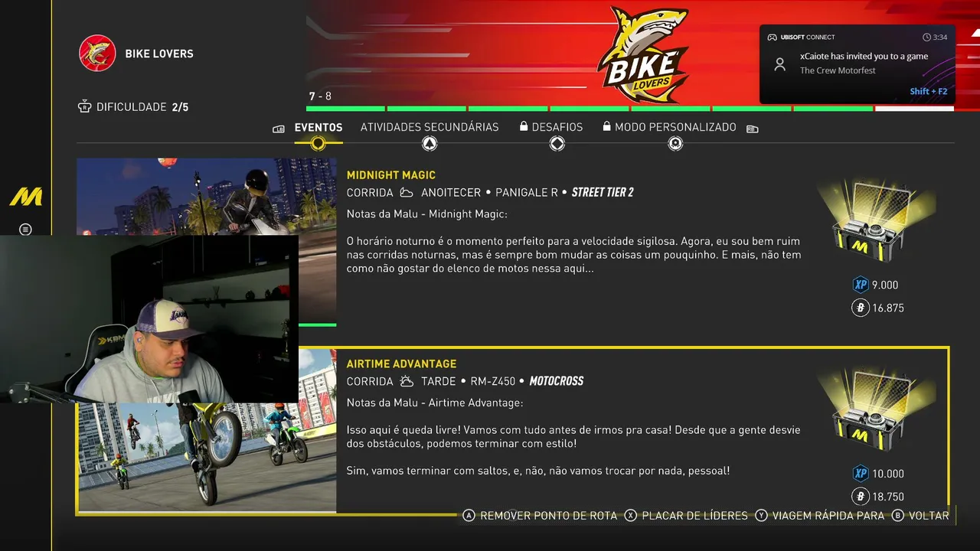Viewport: 980px width, 551px height.
Task: Click the streamer webcam overlay
Action: pyautogui.click(x=149, y=318)
